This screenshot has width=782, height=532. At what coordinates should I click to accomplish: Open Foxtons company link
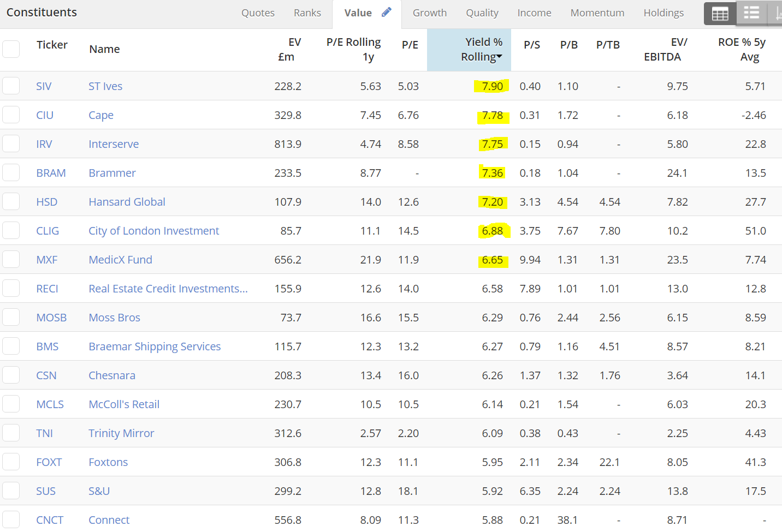point(108,462)
